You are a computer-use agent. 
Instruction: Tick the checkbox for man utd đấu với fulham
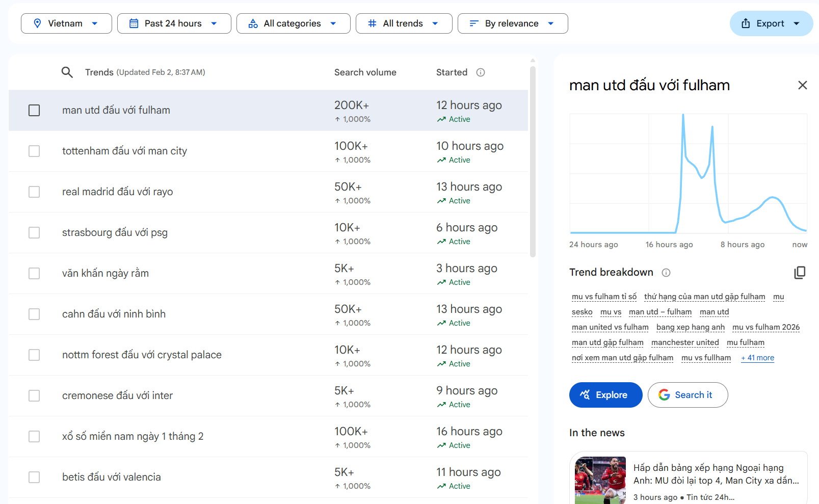click(34, 111)
